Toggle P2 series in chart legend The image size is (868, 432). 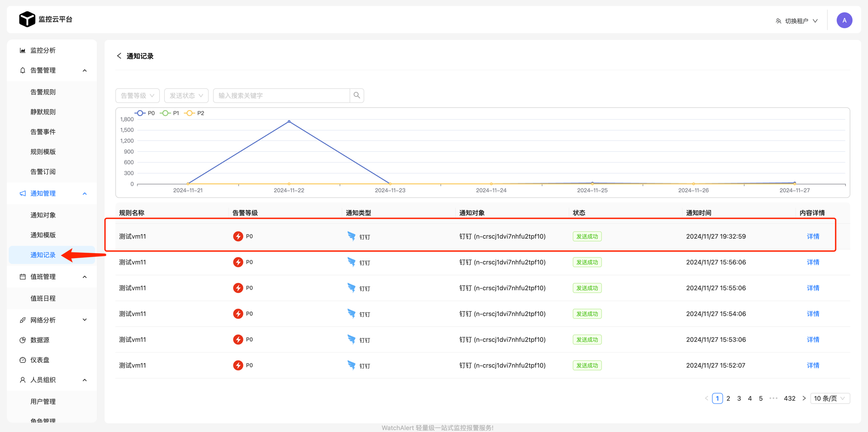(x=194, y=113)
